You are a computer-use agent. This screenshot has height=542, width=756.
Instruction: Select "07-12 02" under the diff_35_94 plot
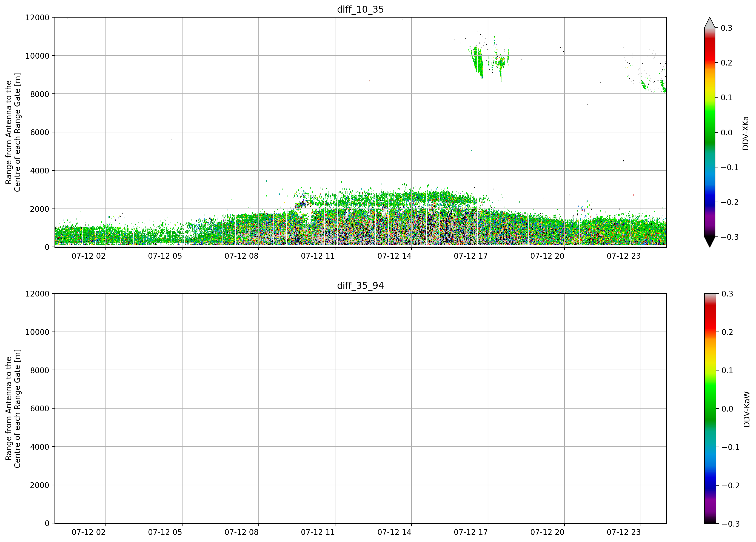(x=89, y=532)
